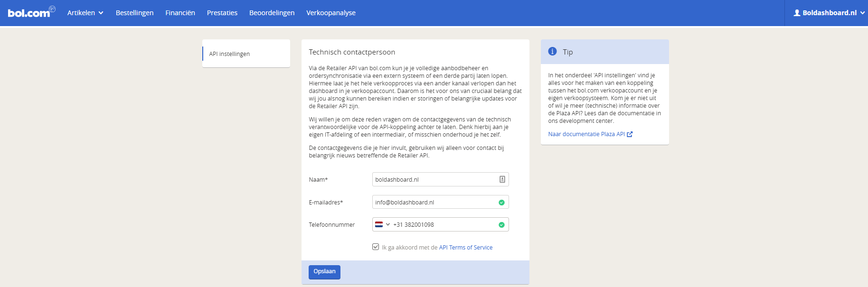Click the user profile icon in header
The width and height of the screenshot is (868, 287).
(x=797, y=13)
